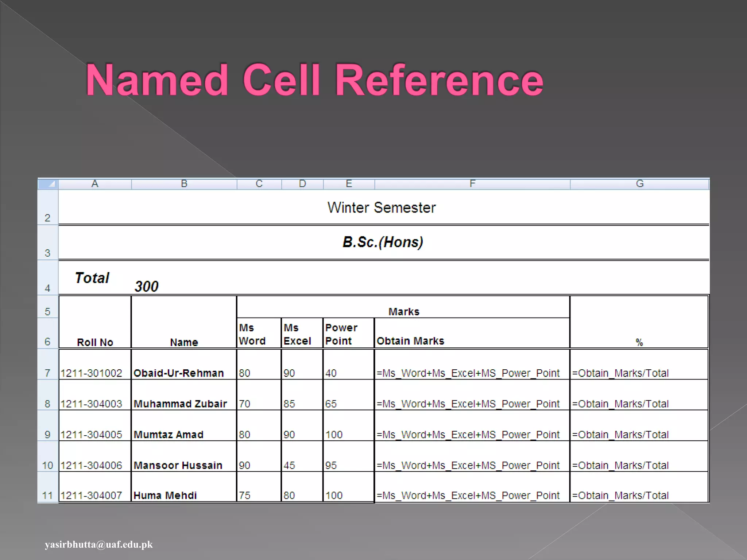Select column G header

tap(639, 184)
